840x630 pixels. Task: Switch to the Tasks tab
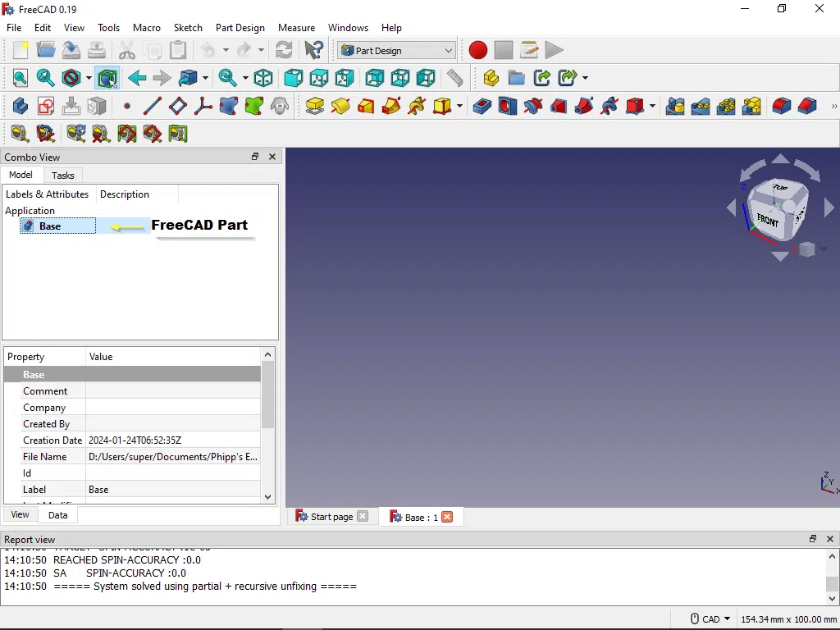pyautogui.click(x=62, y=176)
